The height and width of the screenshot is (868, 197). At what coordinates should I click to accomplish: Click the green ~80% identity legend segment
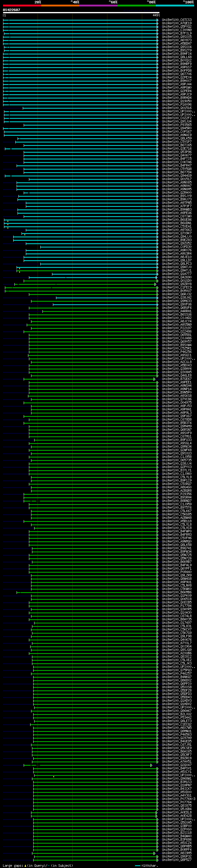pyautogui.click(x=137, y=6)
